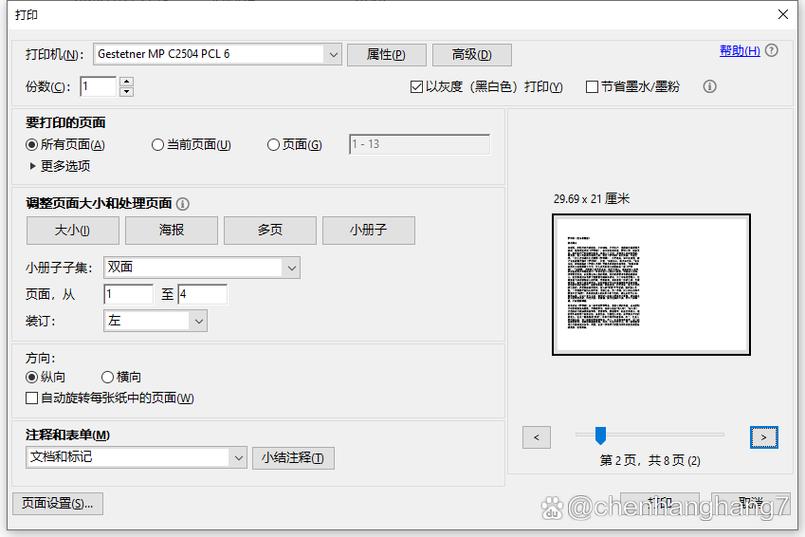The height and width of the screenshot is (537, 805).
Task: Expand the 更多选项 disclosure triangle
Action: click(32, 166)
